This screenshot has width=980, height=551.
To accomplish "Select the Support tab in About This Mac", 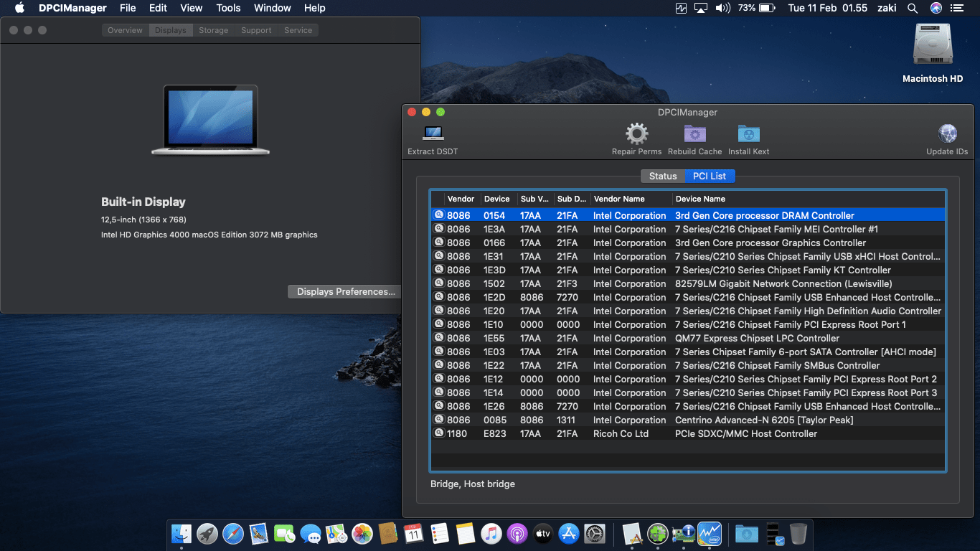I will pos(256,30).
